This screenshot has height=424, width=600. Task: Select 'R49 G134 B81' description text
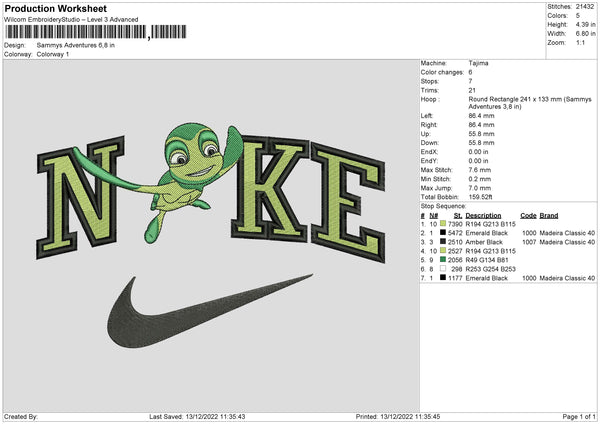point(487,260)
